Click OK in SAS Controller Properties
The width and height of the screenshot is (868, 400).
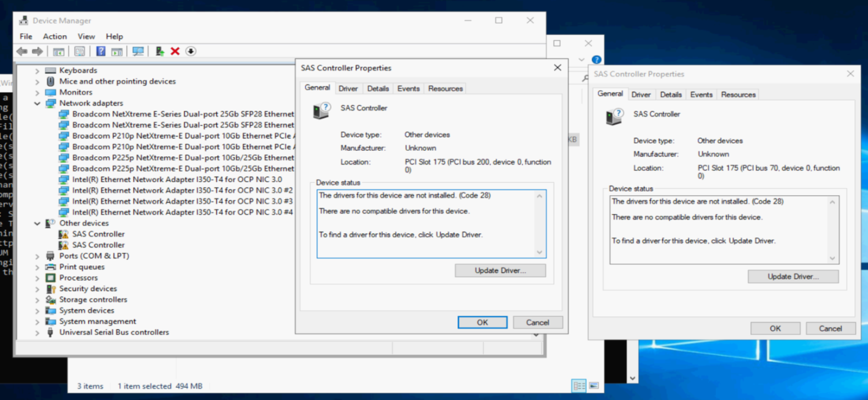pos(482,322)
